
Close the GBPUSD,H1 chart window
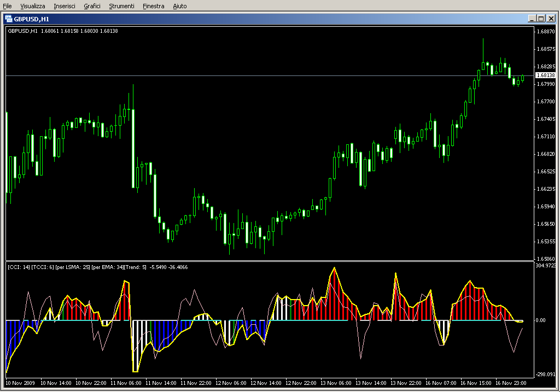[551, 19]
